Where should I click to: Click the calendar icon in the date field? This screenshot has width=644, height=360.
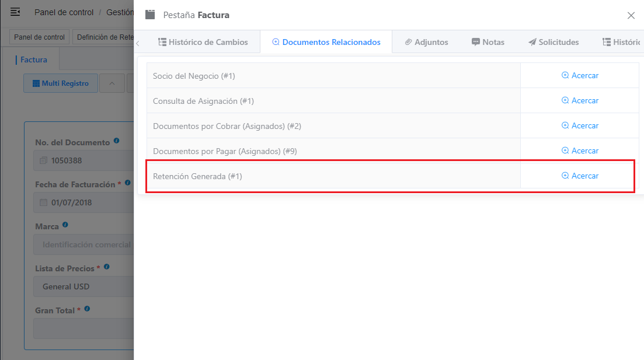[x=44, y=202]
